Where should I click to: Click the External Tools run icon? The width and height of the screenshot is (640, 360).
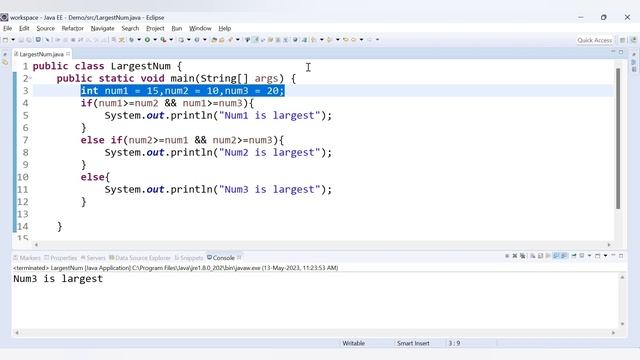click(163, 40)
